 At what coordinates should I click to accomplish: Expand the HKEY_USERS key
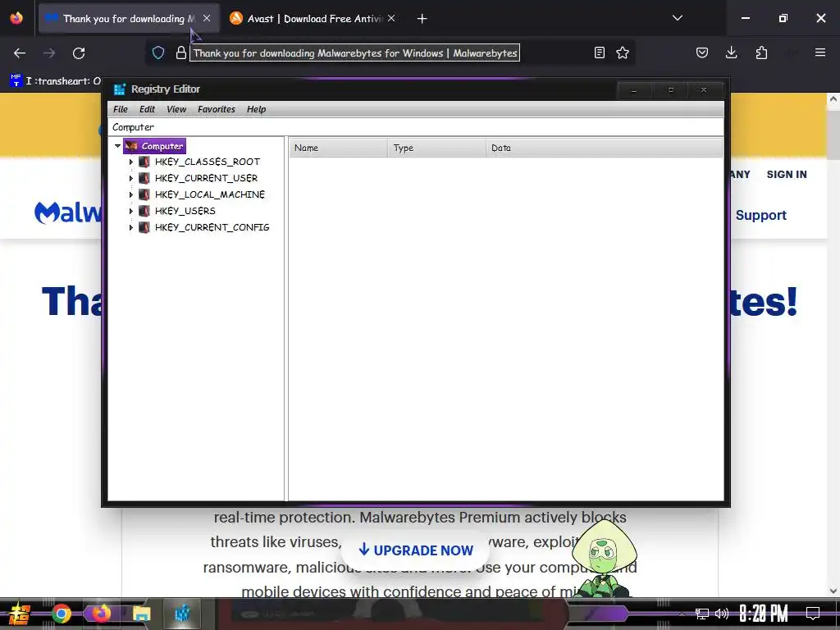coord(131,211)
